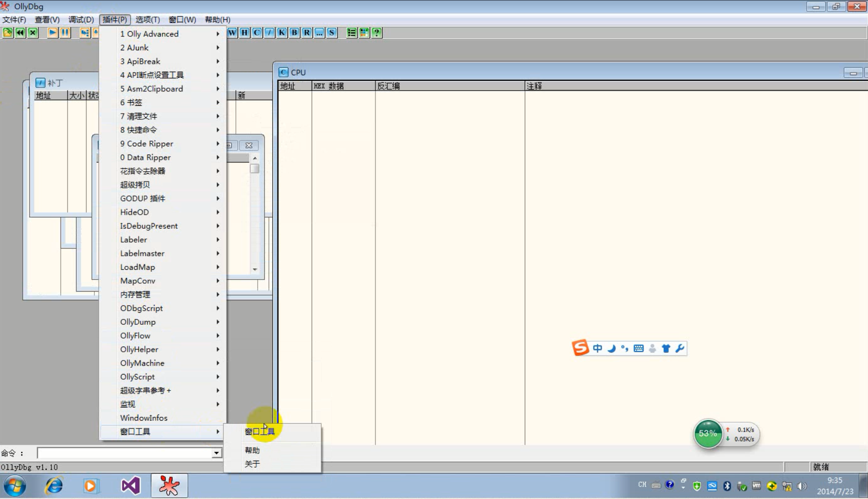Click the green shield tray icon
The width and height of the screenshot is (868, 499).
tap(697, 486)
